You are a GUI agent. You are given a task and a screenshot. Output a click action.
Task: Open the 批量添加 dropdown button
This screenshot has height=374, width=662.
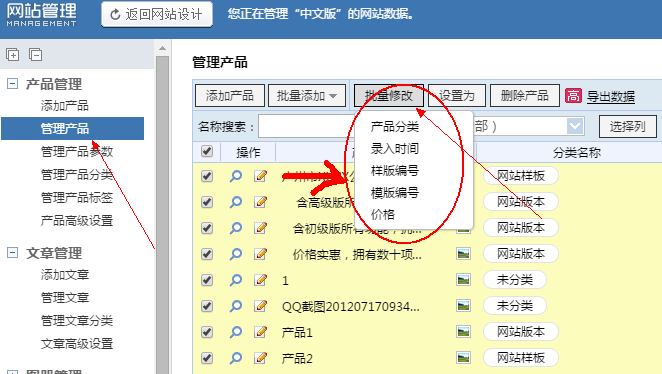click(x=307, y=96)
